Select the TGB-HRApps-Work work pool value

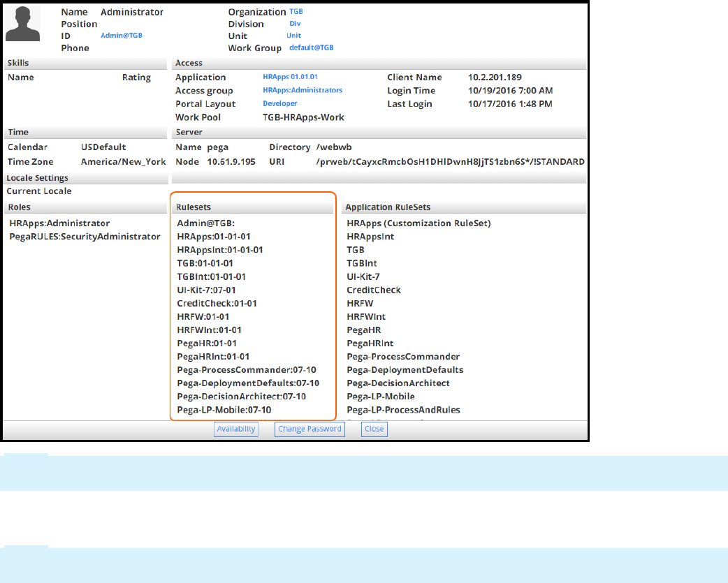[x=304, y=118]
